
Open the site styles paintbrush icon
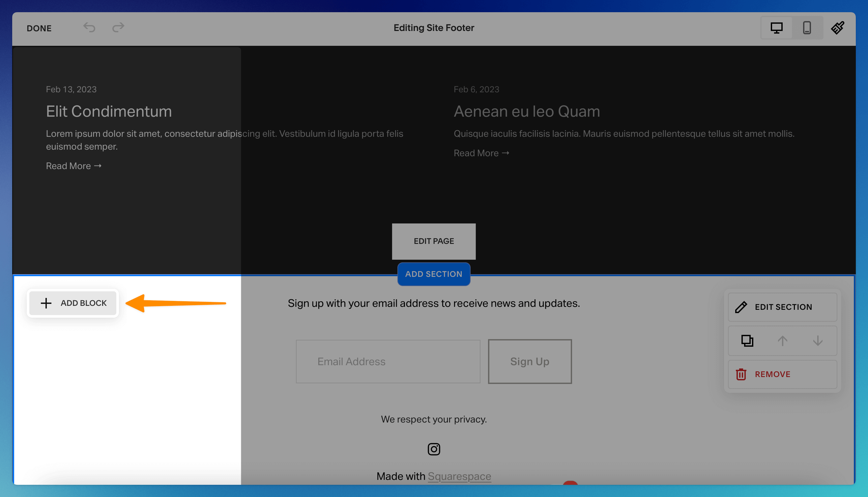(x=837, y=28)
